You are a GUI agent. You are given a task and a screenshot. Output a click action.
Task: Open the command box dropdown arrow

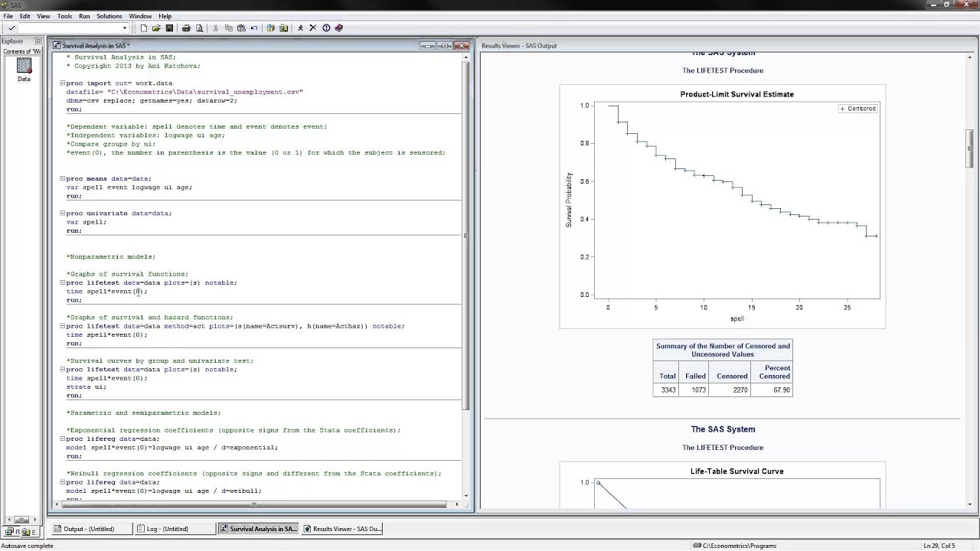coord(125,28)
